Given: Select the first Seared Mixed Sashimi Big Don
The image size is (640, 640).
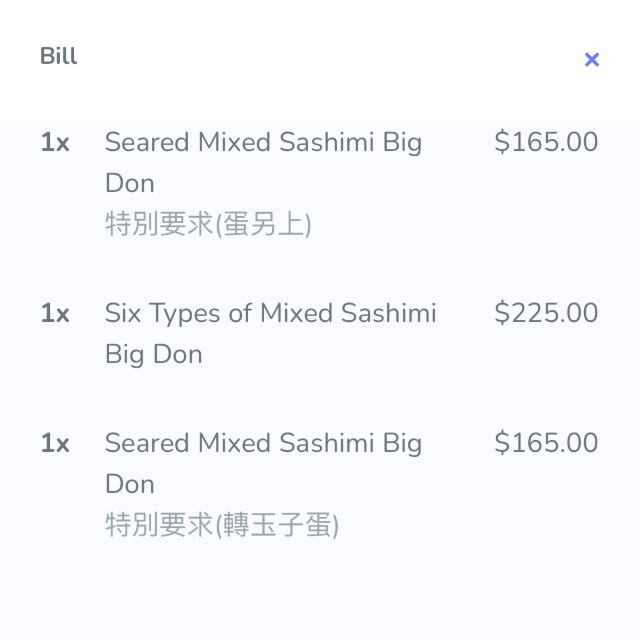Looking at the screenshot, I should (x=263, y=143).
